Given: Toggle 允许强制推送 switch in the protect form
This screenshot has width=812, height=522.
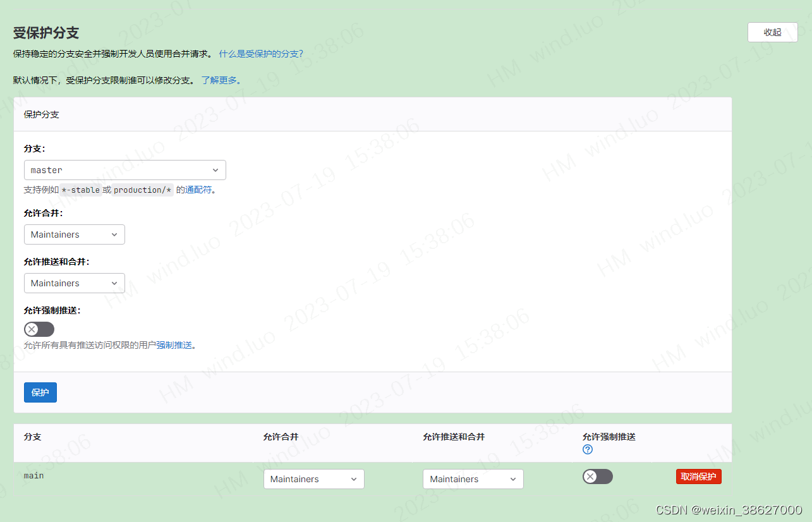Looking at the screenshot, I should tap(39, 329).
